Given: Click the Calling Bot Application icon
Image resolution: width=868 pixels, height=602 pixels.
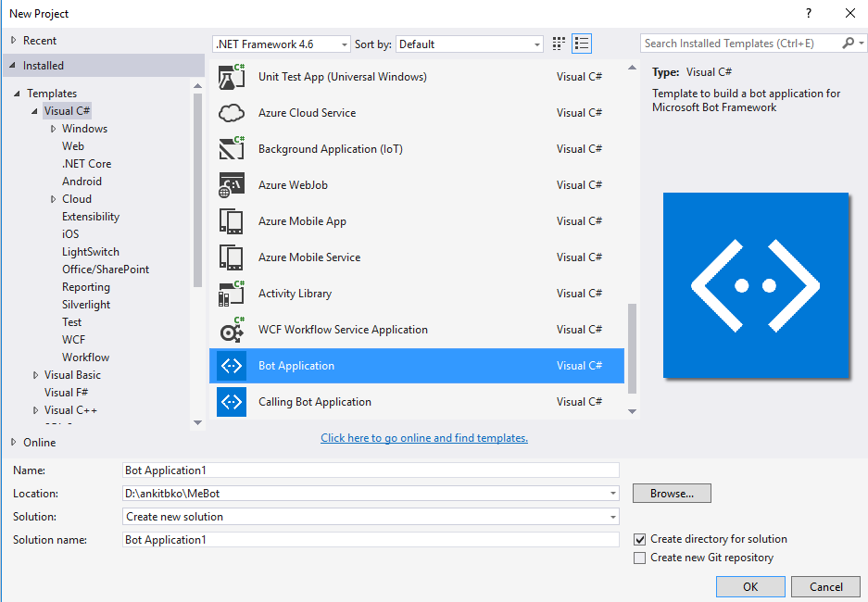Looking at the screenshot, I should coord(232,402).
